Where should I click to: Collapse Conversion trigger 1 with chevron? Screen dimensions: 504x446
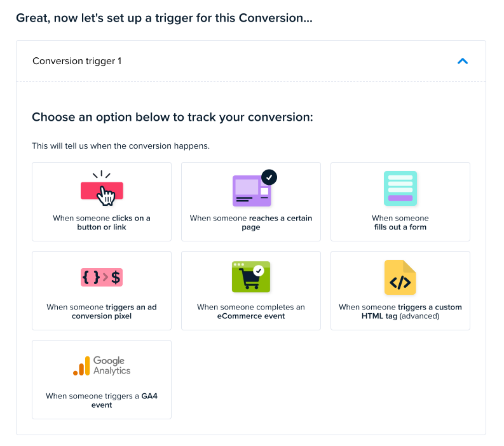tap(463, 62)
